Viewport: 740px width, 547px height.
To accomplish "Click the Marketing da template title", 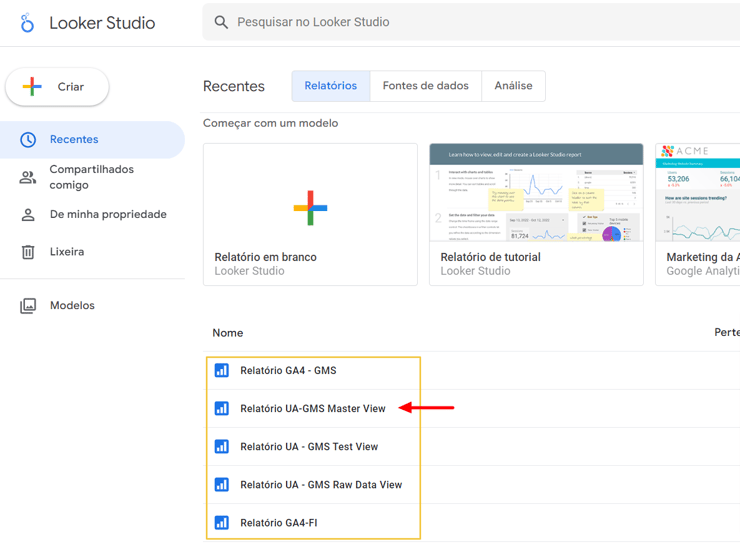I will tap(703, 257).
